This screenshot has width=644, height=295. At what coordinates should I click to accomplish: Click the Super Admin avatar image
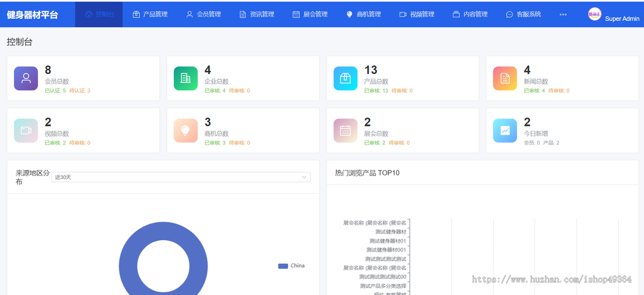[595, 14]
